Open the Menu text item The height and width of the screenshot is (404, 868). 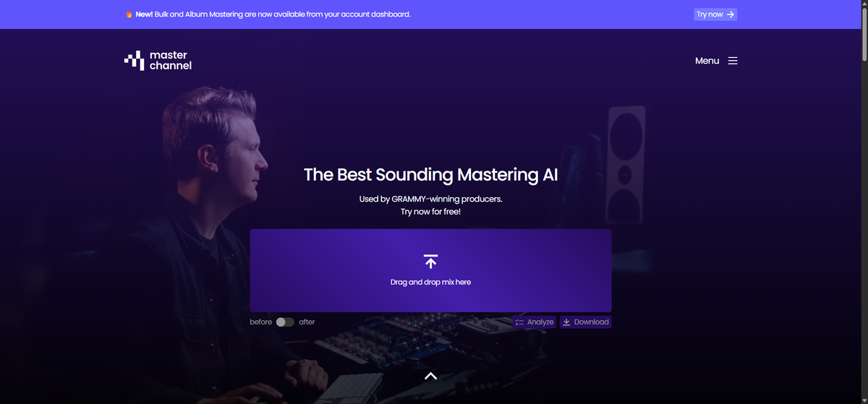point(707,61)
